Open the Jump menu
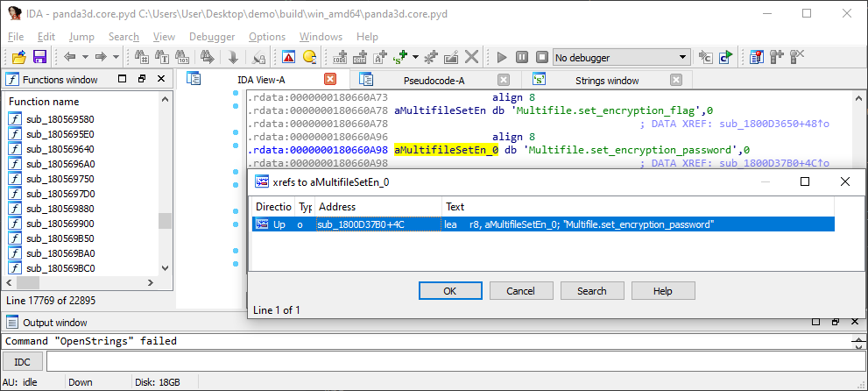868x391 pixels. tap(81, 37)
